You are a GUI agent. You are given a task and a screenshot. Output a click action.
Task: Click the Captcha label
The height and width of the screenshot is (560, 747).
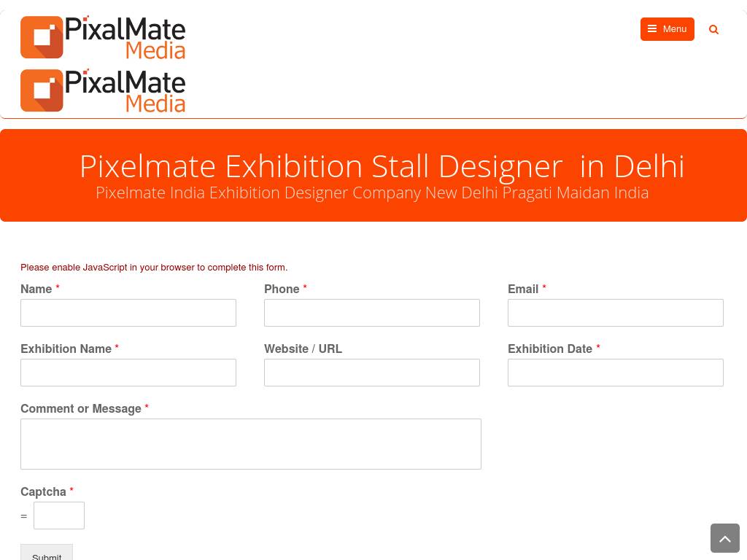point(47,491)
